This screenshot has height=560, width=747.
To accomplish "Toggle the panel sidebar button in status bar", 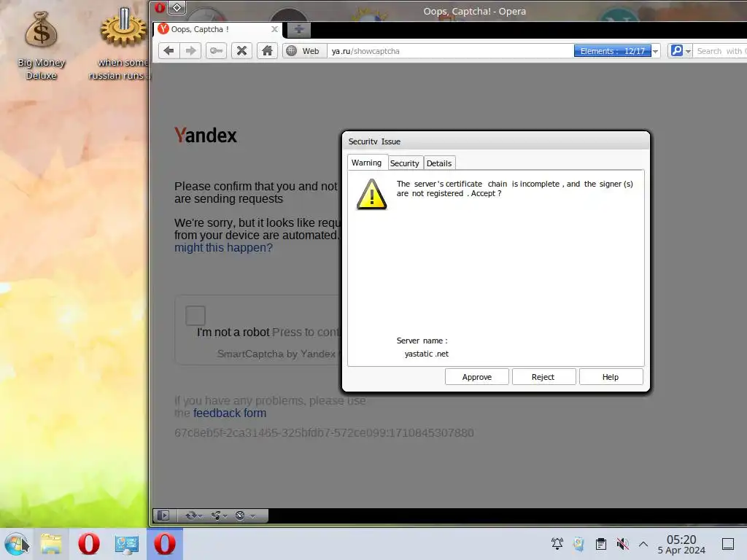I will tap(163, 516).
